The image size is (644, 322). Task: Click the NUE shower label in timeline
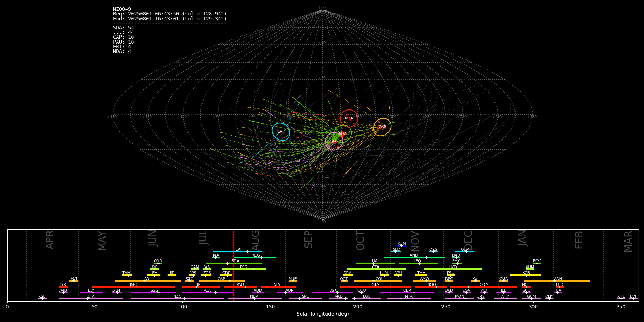coord(293,279)
